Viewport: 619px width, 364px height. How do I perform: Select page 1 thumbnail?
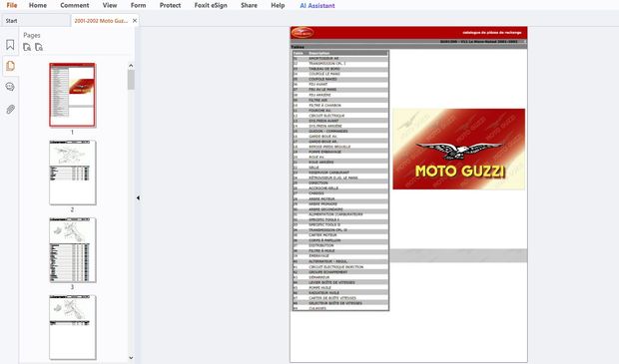(72, 95)
